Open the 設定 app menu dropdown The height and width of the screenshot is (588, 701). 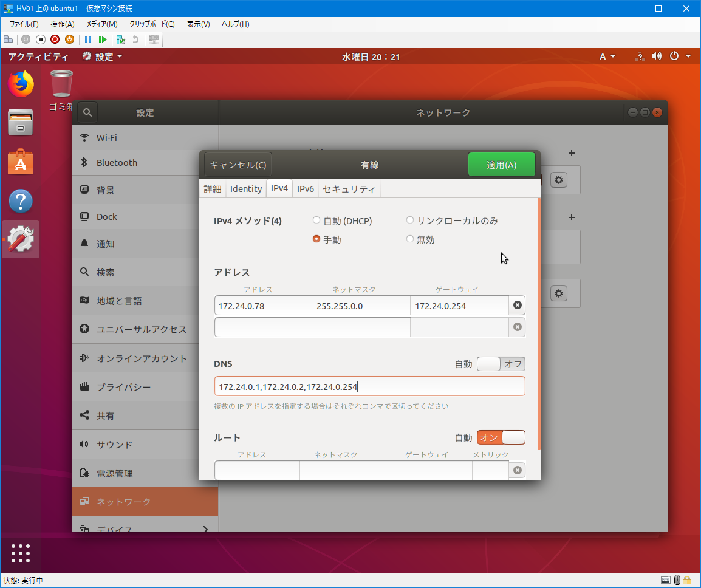[103, 56]
